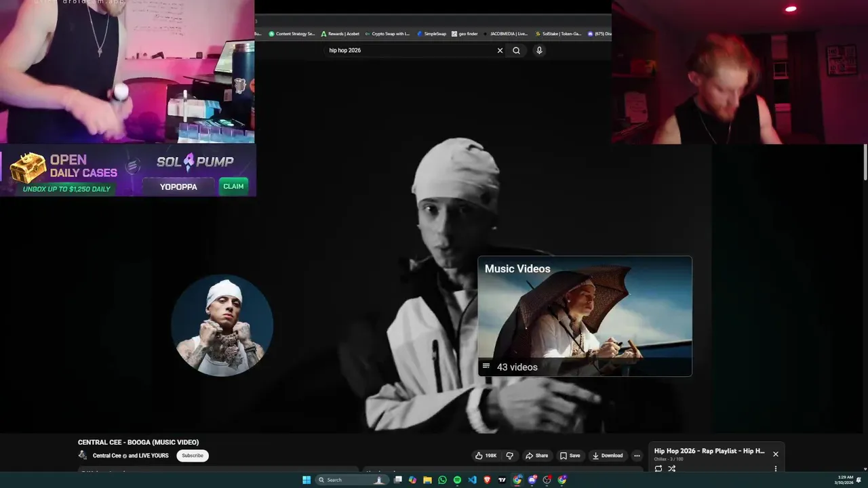Open the notification bell in the system tray
The image size is (868, 488).
[x=859, y=480]
